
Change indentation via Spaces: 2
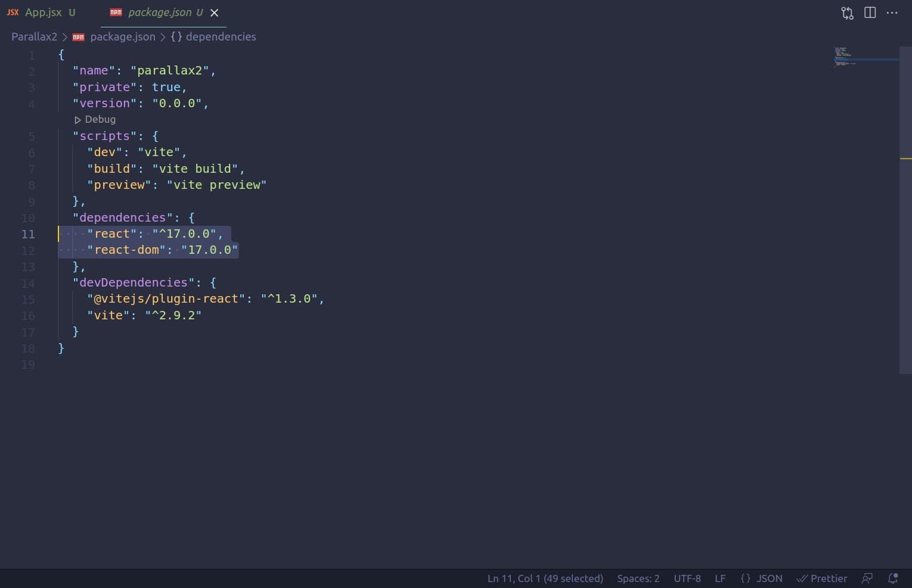638,578
